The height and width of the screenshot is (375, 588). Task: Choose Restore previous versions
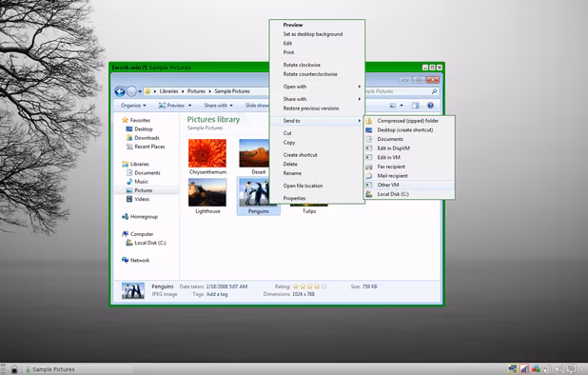point(317,109)
